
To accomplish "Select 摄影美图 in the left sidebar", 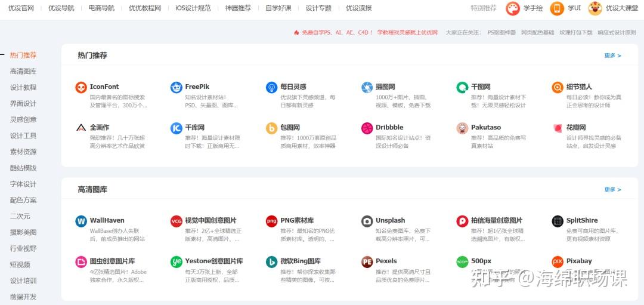I will coord(23,232).
